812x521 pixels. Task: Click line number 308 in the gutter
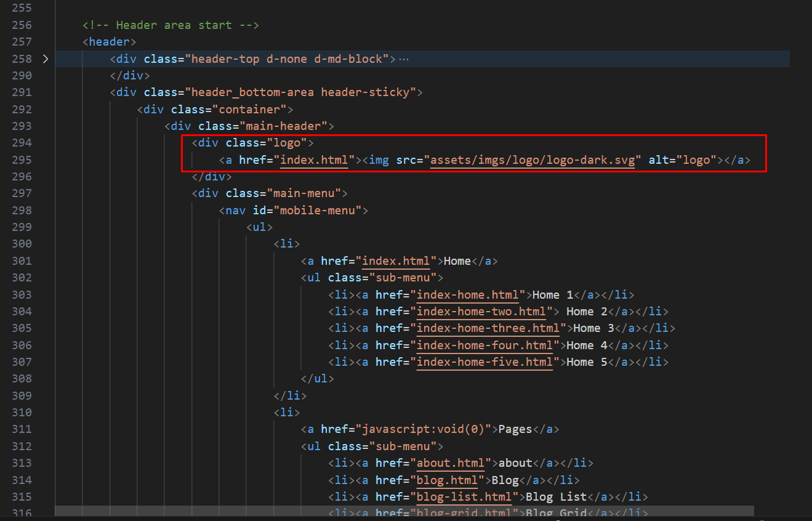coord(22,379)
